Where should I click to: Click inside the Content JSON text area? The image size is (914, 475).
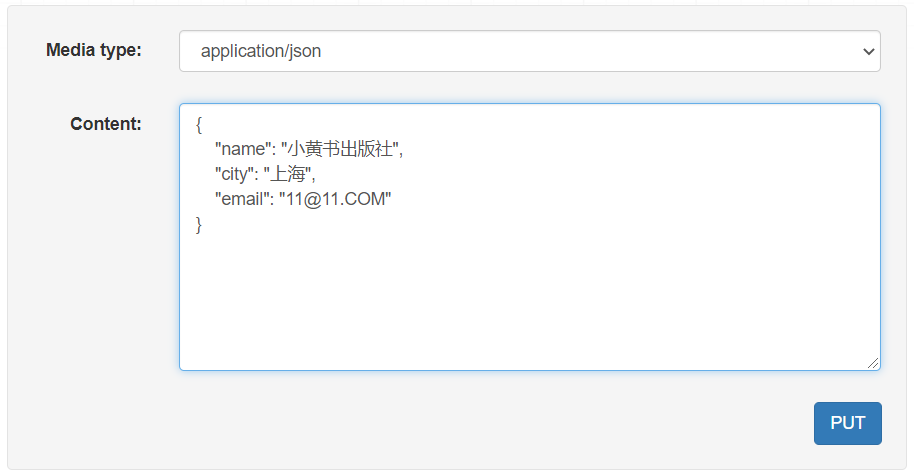pos(529,237)
